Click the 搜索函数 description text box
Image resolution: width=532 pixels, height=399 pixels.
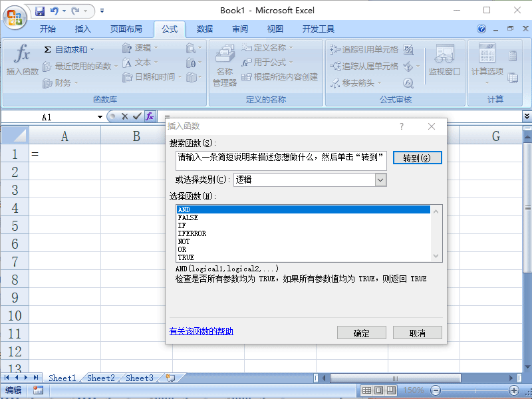[x=281, y=160]
